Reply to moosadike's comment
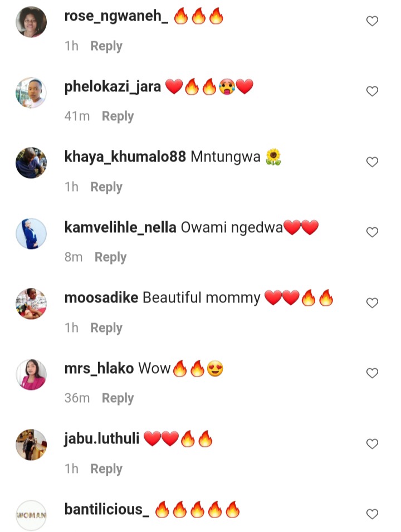 (x=106, y=328)
